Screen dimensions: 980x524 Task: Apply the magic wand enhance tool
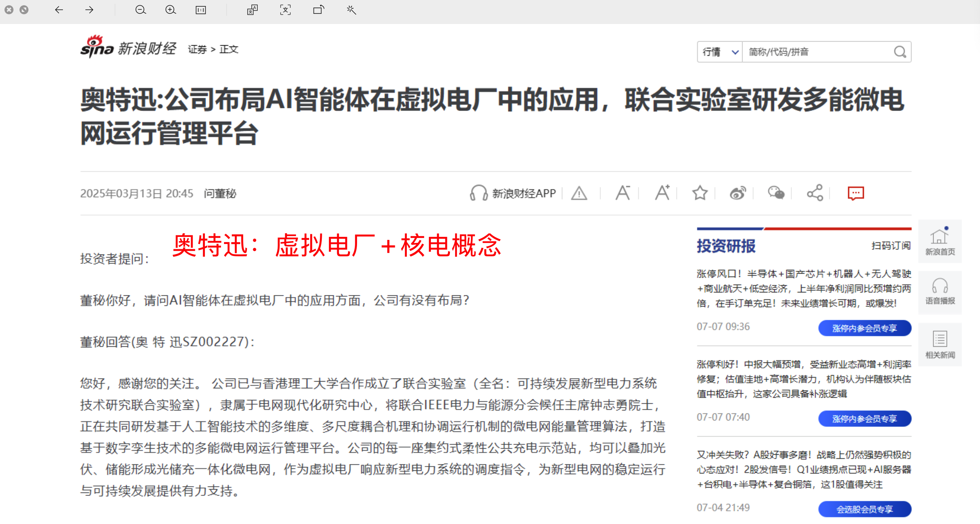[x=351, y=10]
